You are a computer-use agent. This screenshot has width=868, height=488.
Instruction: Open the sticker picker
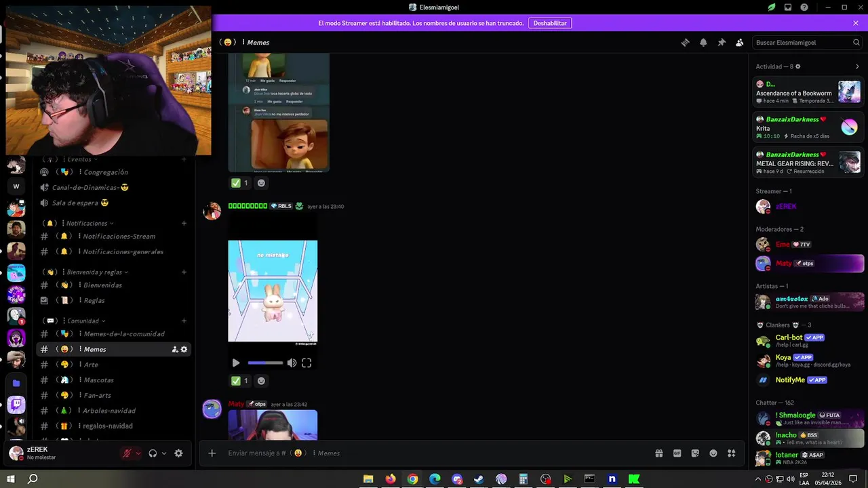tap(695, 453)
